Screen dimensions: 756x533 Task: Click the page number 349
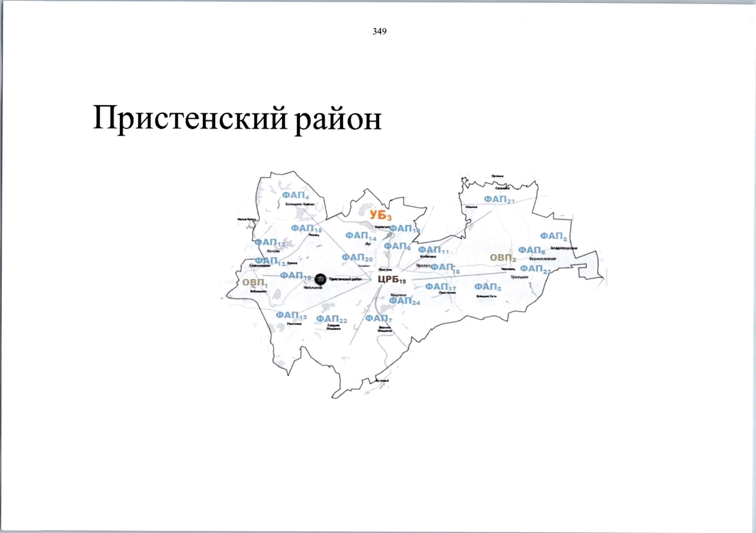pyautogui.click(x=379, y=31)
